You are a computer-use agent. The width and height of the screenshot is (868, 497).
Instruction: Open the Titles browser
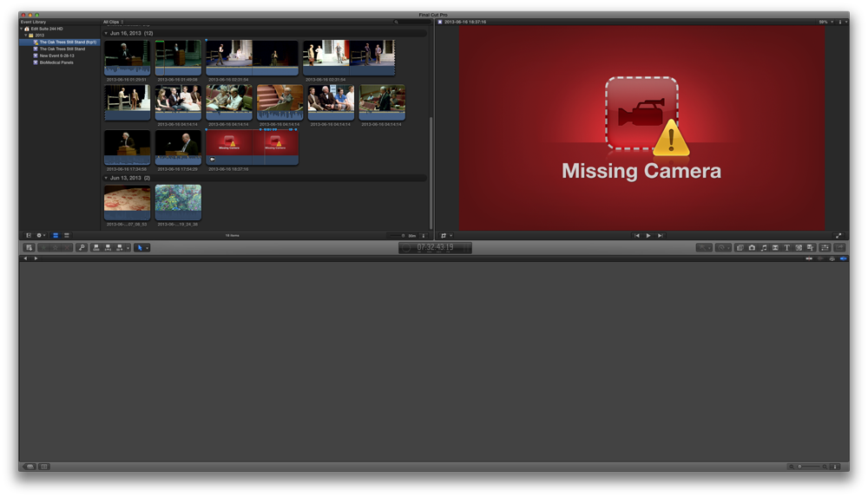(x=787, y=248)
